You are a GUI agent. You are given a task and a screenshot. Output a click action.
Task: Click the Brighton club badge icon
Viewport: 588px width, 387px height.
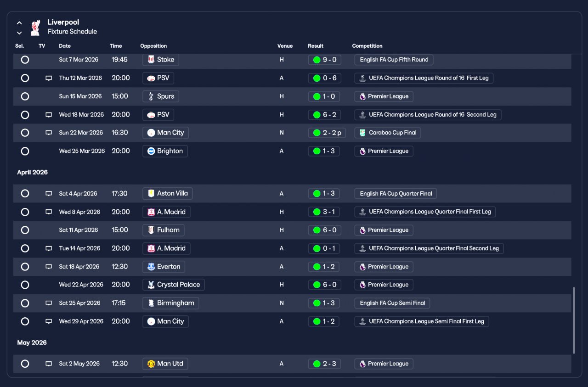(x=151, y=151)
